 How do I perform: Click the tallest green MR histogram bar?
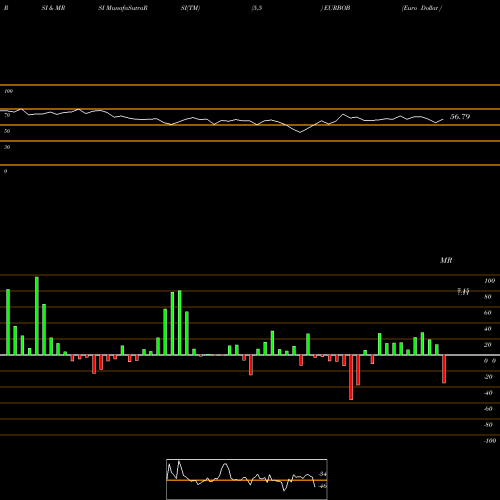coord(37,316)
